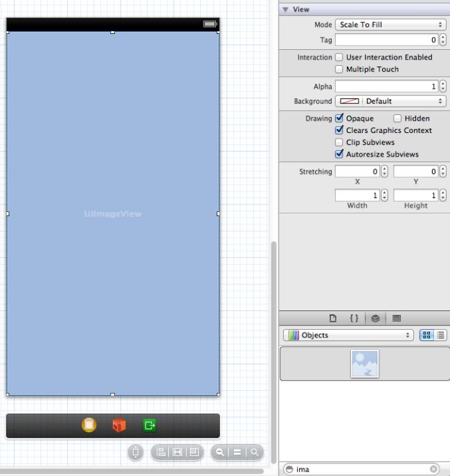Click the image view's right-middle resize handle

pos(218,213)
